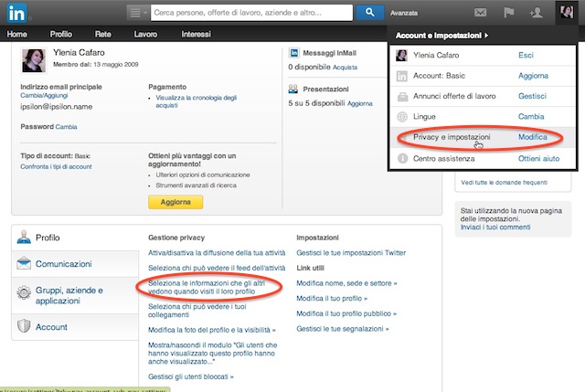This screenshot has width=585, height=392.
Task: Click the blue search magnifier button
Action: pyautogui.click(x=369, y=12)
